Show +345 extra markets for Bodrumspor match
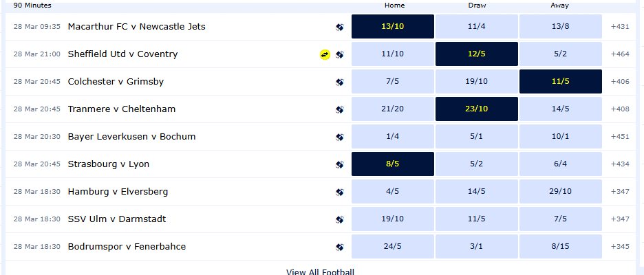This screenshot has width=644, height=275. [620, 247]
